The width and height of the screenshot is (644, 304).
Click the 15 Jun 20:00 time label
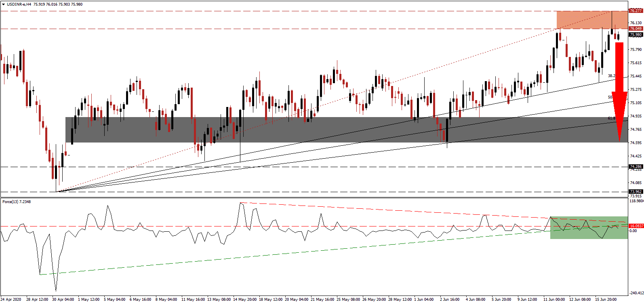pos(606,300)
